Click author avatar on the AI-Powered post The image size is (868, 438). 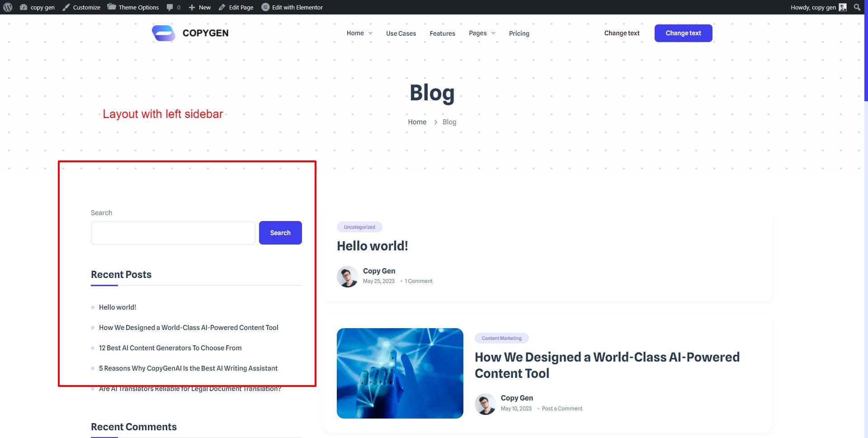pos(486,404)
